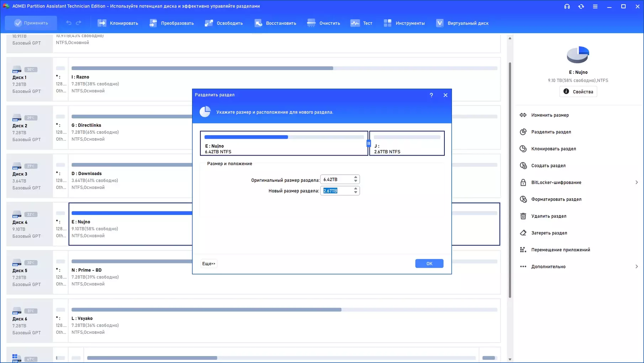
Task: Click the Apply (Применить) button
Action: coord(31,23)
